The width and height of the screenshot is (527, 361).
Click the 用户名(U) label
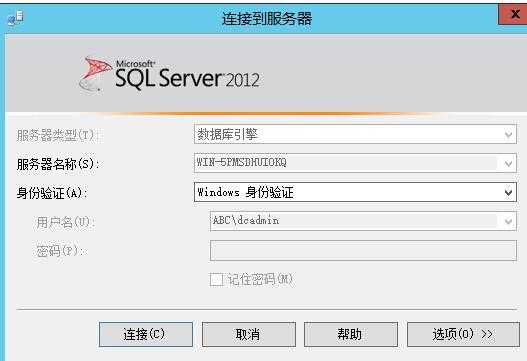66,223
